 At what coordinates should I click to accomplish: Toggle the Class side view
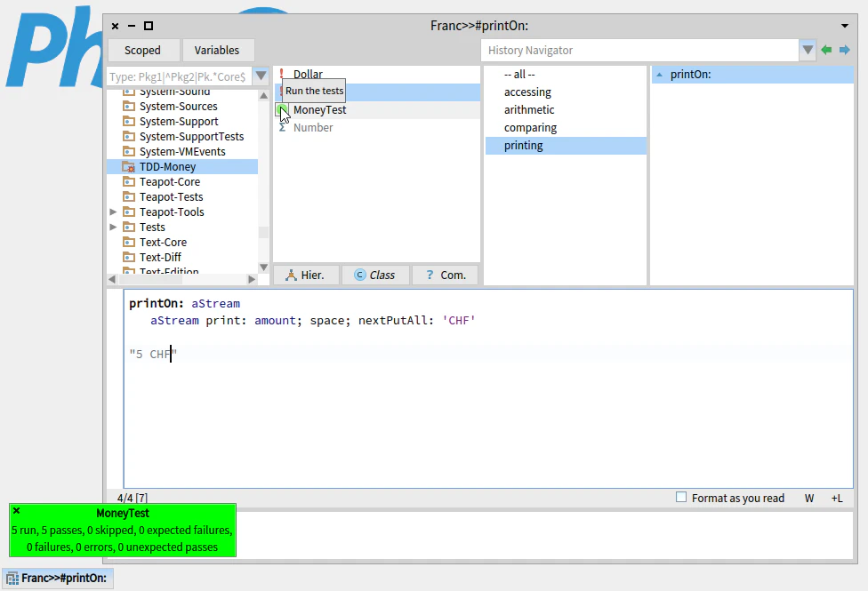376,275
